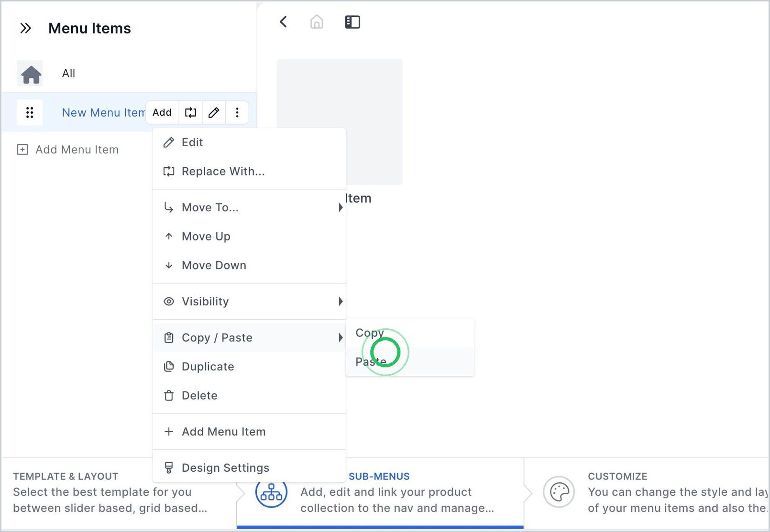Click the replace icon in item toolbar
The height and width of the screenshot is (532, 770).
pyautogui.click(x=190, y=112)
